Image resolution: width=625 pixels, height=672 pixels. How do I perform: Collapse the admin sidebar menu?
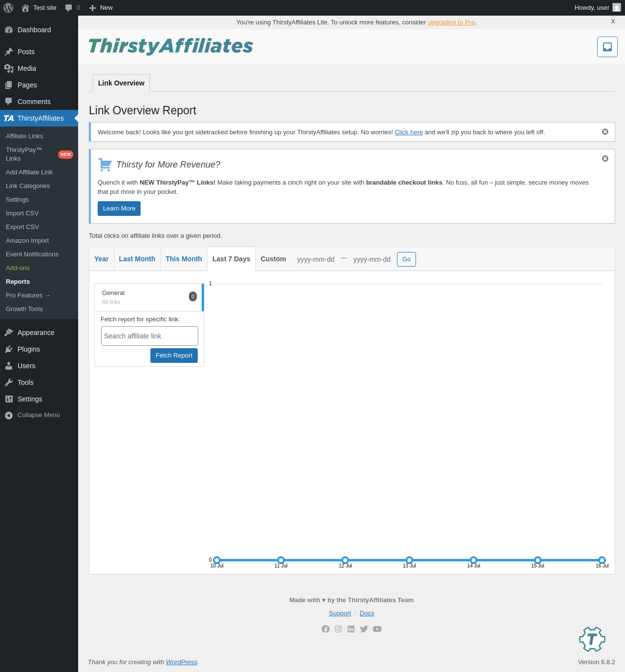pos(39,415)
